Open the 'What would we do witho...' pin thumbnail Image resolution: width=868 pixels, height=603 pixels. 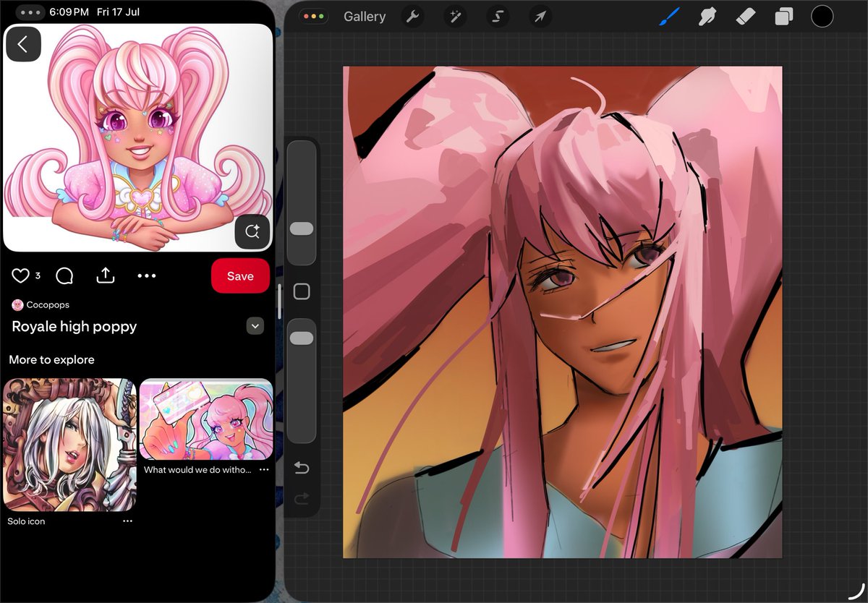tap(206, 419)
